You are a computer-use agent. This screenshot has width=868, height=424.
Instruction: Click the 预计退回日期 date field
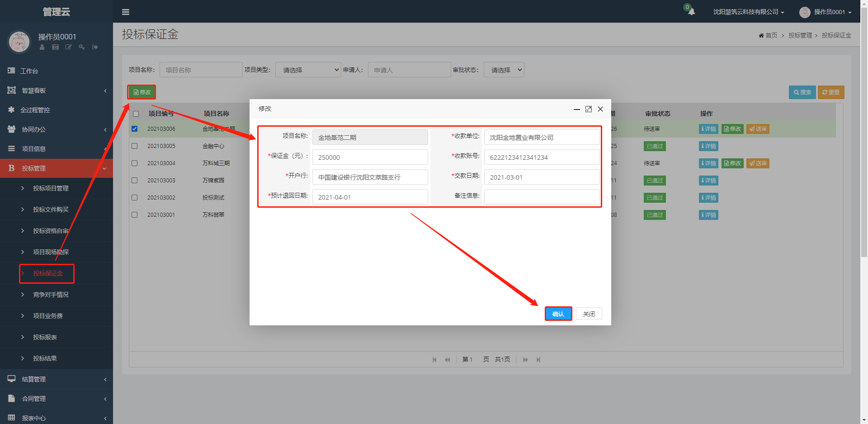click(370, 197)
